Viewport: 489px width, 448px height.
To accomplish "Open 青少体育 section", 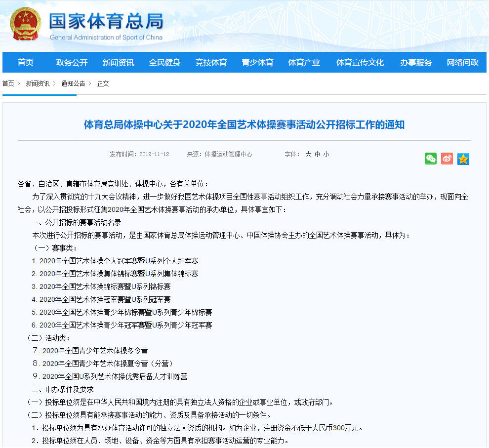I will click(258, 62).
